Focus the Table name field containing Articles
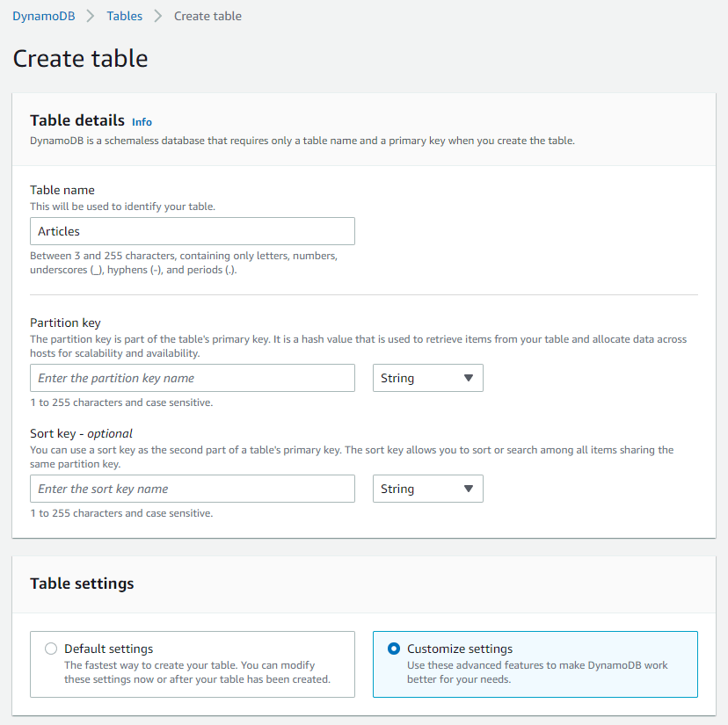This screenshot has height=725, width=728. tap(193, 231)
